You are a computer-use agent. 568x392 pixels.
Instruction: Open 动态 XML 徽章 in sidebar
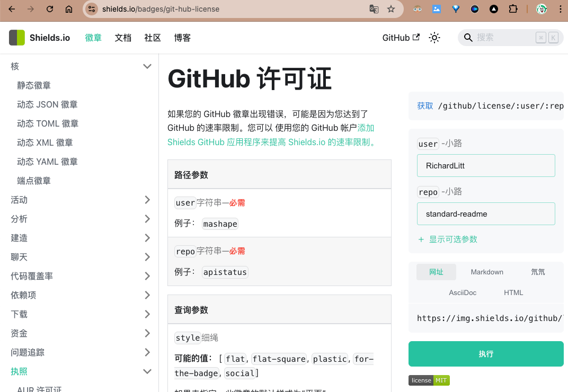pyautogui.click(x=45, y=142)
